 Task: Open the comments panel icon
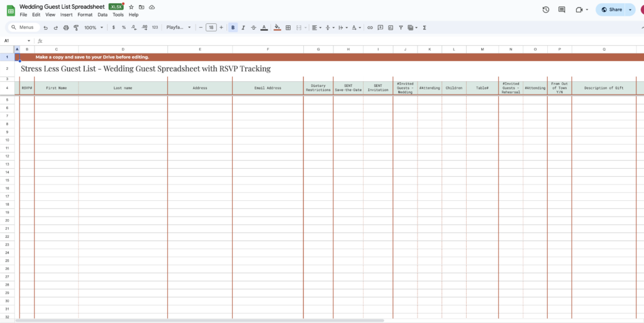(x=562, y=9)
